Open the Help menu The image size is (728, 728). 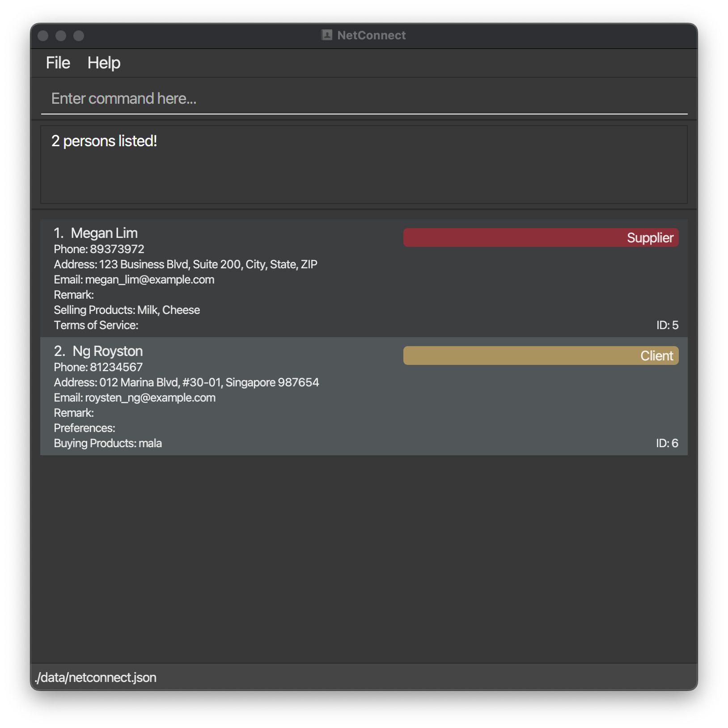point(104,63)
